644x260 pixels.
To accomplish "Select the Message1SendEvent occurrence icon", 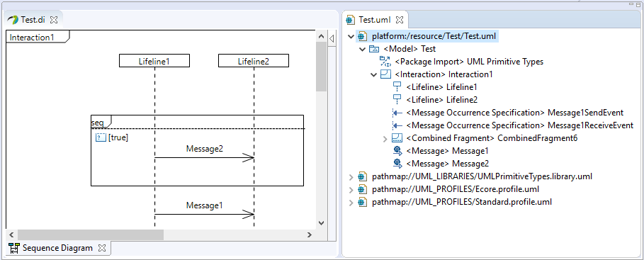I will [x=397, y=113].
